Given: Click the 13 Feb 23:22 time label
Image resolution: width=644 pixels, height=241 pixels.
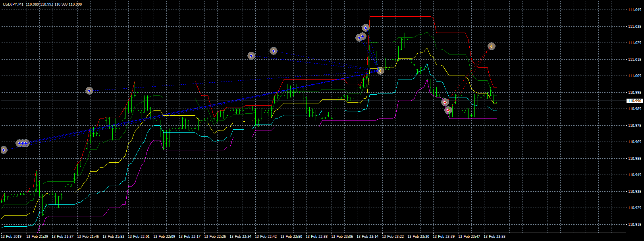Looking at the screenshot, I should pos(393,237).
